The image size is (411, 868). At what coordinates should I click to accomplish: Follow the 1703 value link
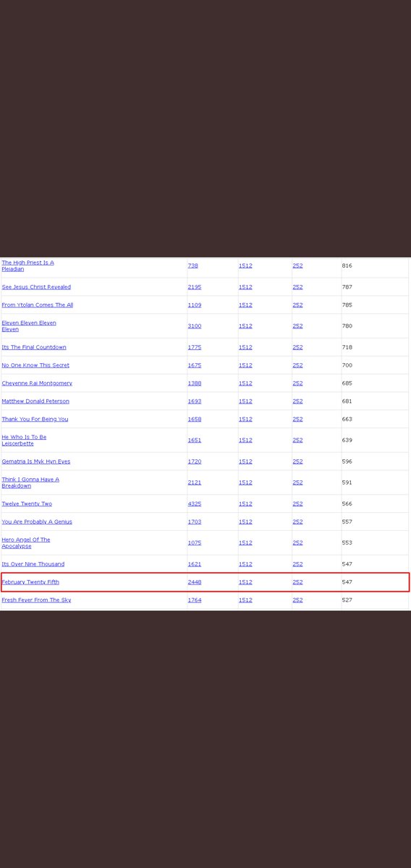coord(195,522)
